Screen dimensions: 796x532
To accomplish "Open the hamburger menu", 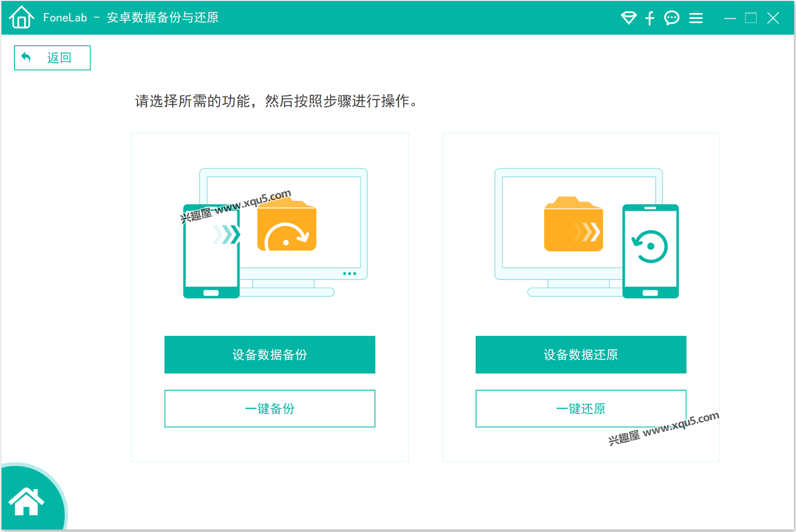I will coord(696,18).
